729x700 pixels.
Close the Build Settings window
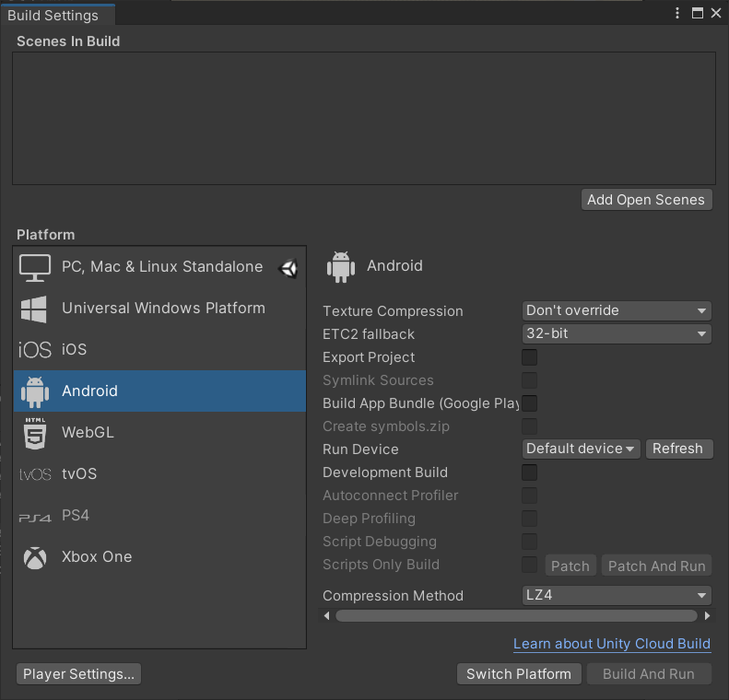716,13
